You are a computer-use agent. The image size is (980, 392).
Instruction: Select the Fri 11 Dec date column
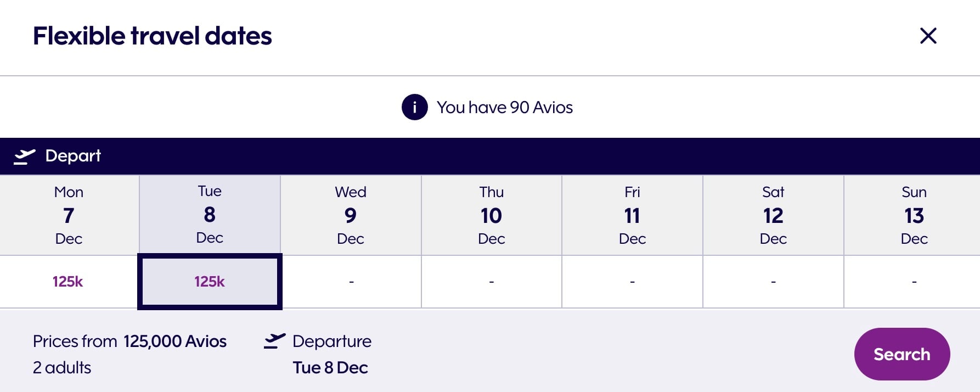632,215
